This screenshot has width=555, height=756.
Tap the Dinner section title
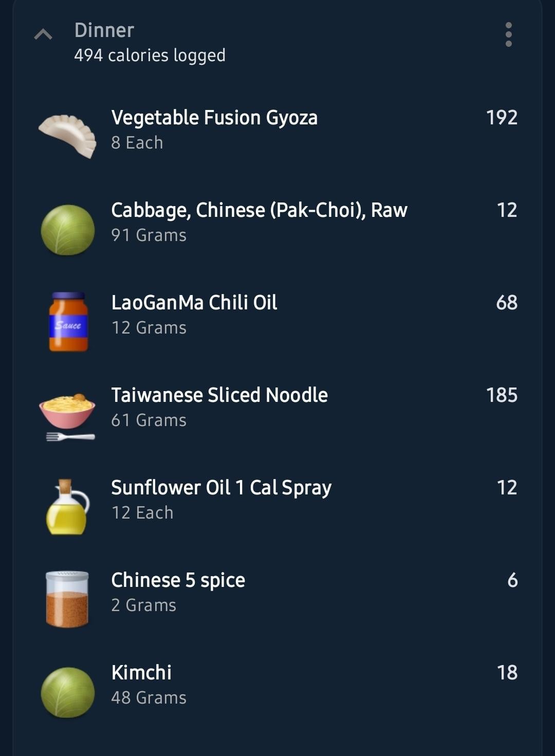click(x=104, y=30)
